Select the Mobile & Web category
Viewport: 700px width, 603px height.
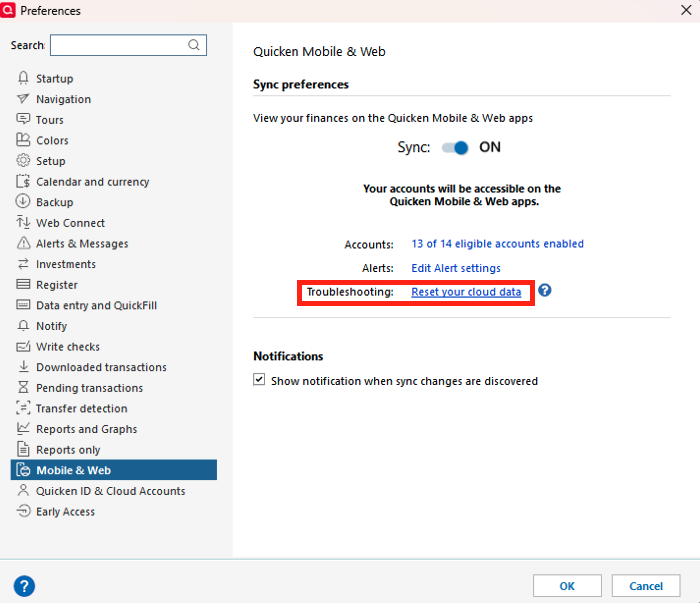(114, 470)
